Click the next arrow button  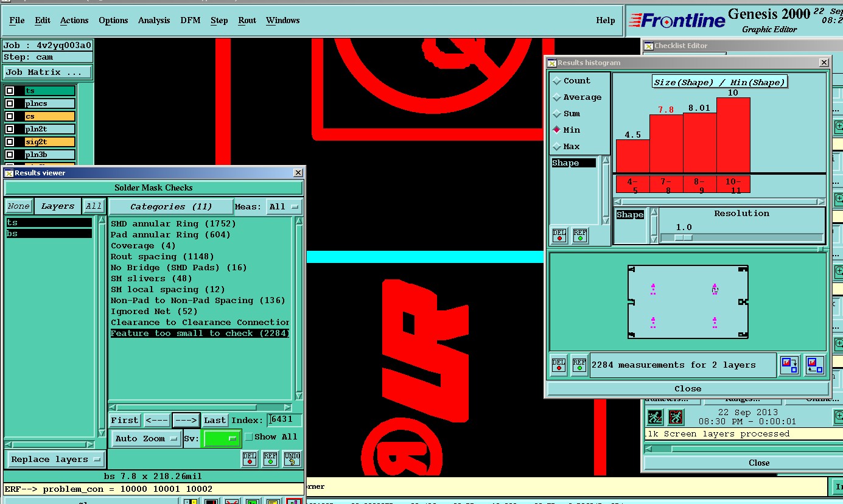(x=186, y=420)
